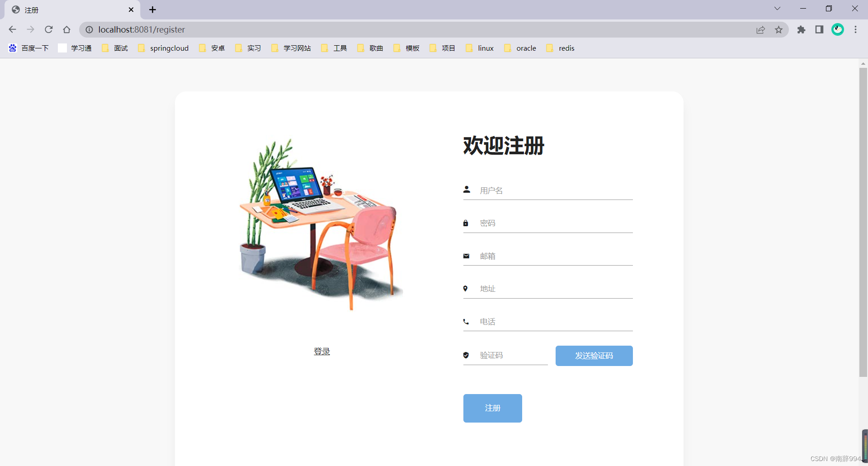868x466 pixels.
Task: Open the oracle bookmark folder
Action: tap(520, 48)
